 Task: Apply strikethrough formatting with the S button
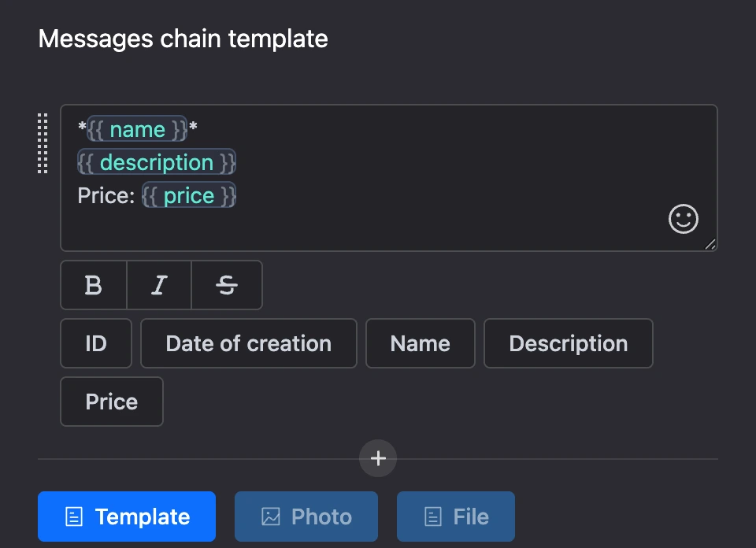pyautogui.click(x=227, y=285)
